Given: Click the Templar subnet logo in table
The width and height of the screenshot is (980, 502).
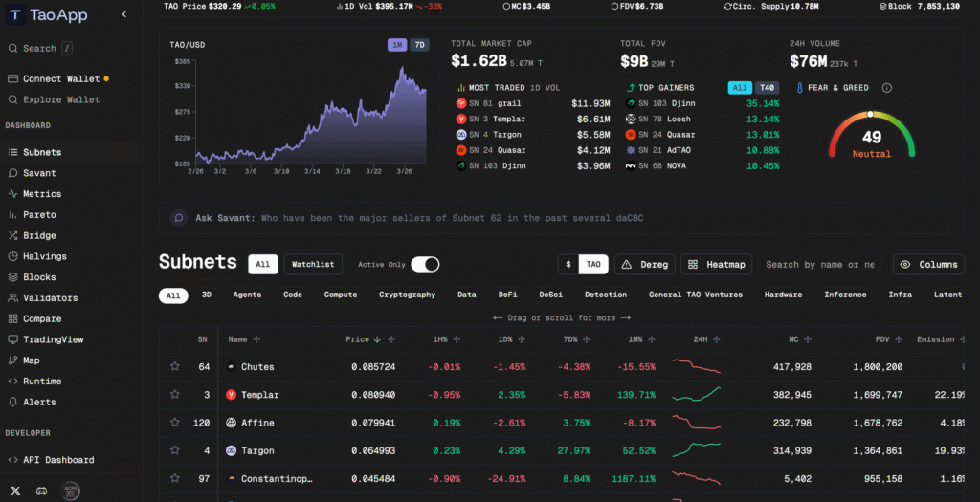Looking at the screenshot, I should click(x=232, y=394).
